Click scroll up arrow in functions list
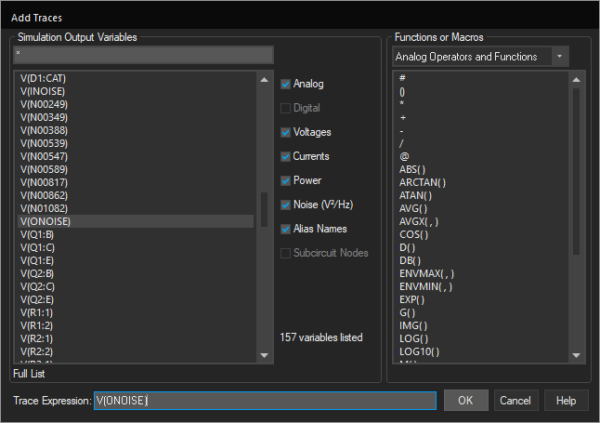The image size is (600, 423). tap(576, 79)
